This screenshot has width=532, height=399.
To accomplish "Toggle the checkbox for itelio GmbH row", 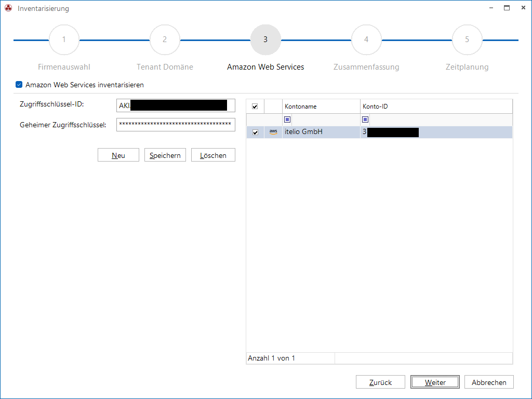I will tap(256, 132).
